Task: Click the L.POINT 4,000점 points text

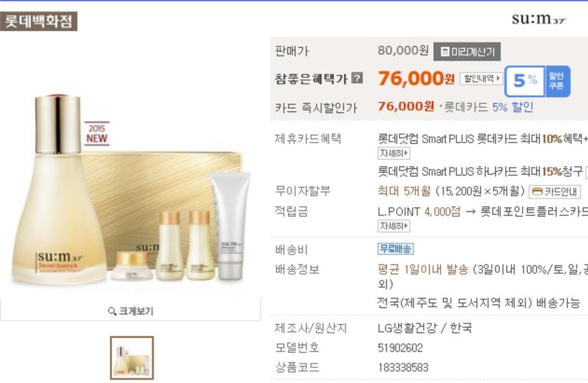Action: click(x=419, y=211)
